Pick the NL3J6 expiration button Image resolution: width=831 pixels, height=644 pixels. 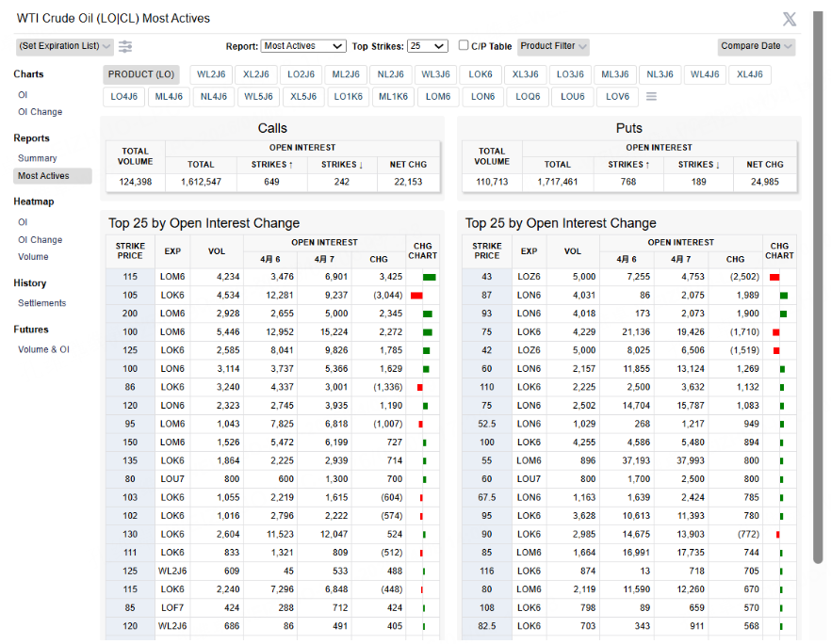point(660,74)
